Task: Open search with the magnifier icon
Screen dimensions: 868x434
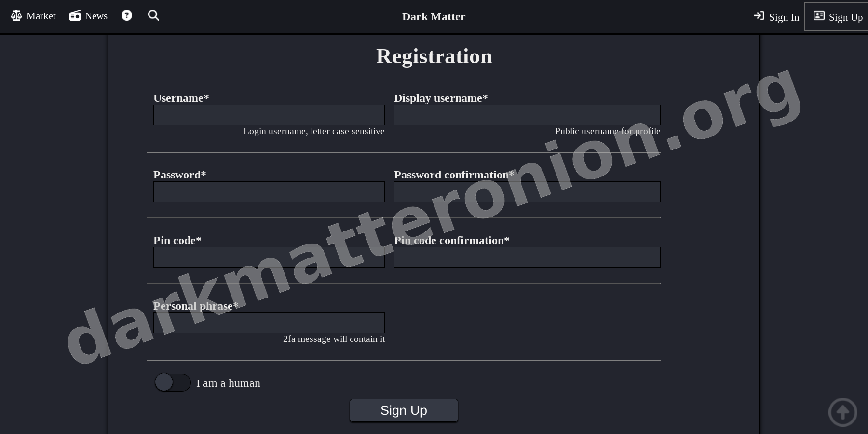Action: pos(153,15)
